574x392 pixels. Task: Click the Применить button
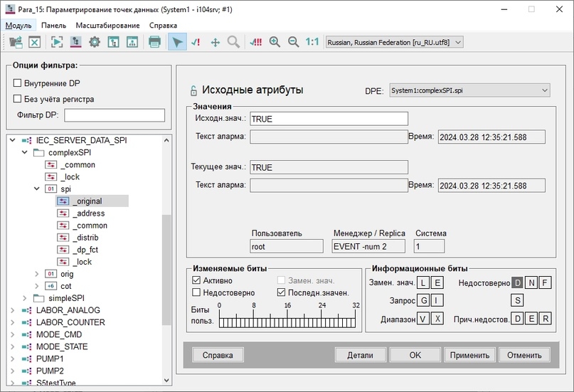[469, 355]
